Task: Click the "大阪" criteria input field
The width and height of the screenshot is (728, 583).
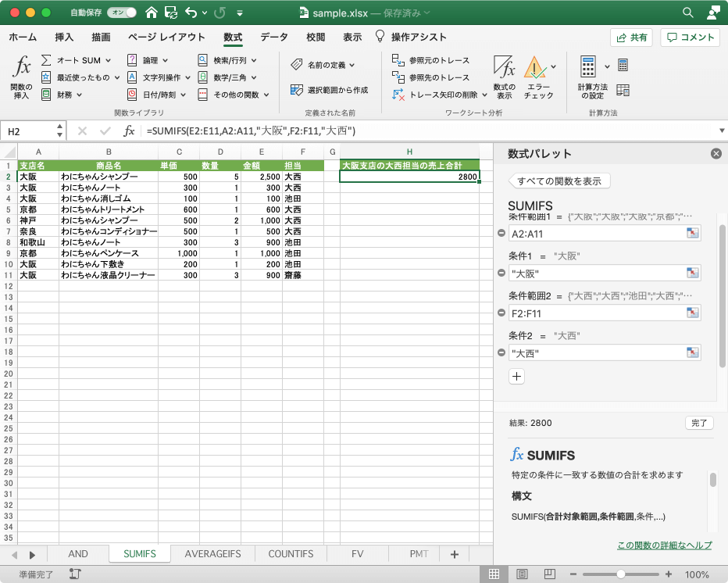Action: tap(605, 274)
